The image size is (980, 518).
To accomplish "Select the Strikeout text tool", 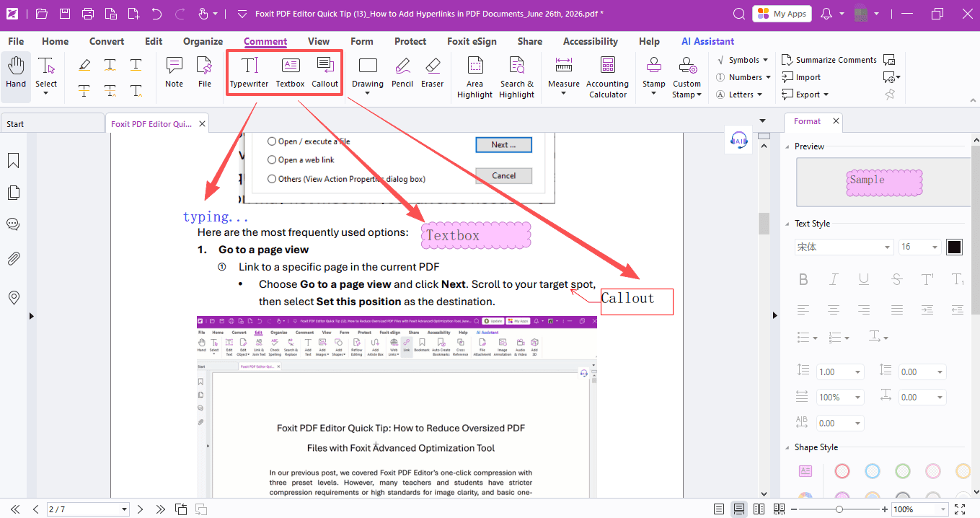I will point(84,90).
